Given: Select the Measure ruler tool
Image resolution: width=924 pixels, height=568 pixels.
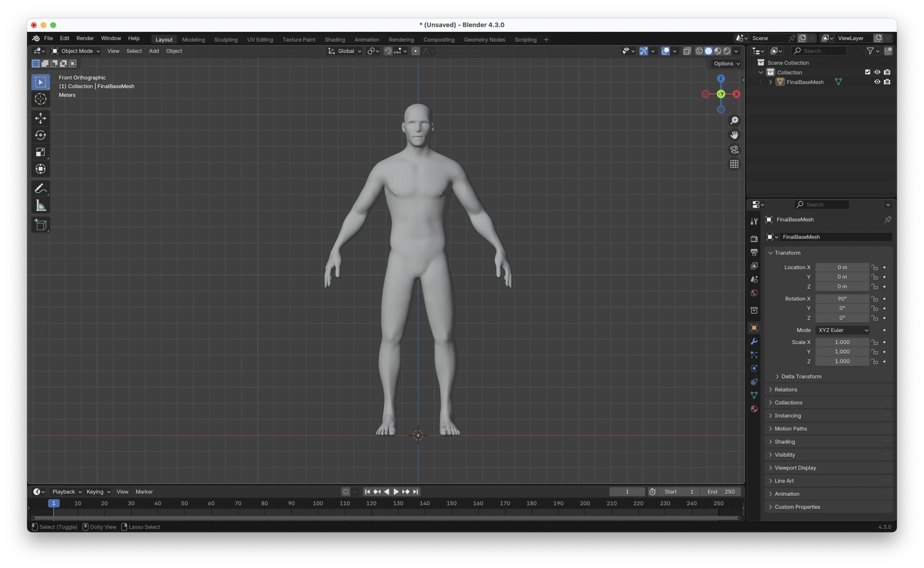Looking at the screenshot, I should [40, 206].
